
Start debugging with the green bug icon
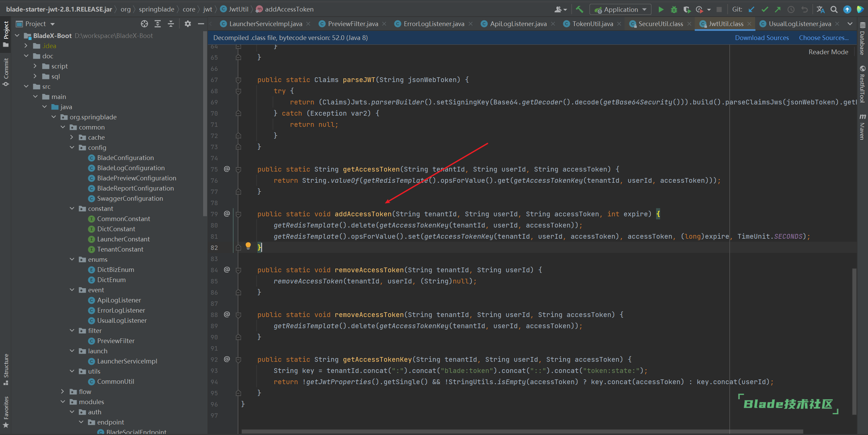click(674, 9)
